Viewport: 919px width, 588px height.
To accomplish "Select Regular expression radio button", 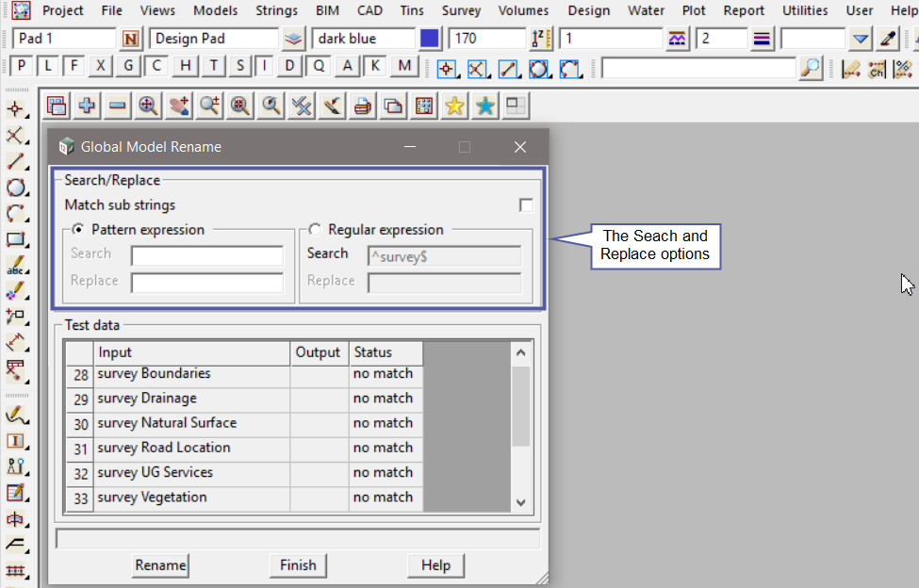I will click(315, 230).
